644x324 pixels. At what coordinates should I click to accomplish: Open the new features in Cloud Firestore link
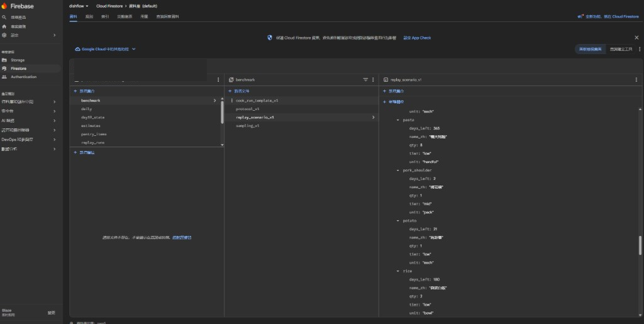(608, 17)
